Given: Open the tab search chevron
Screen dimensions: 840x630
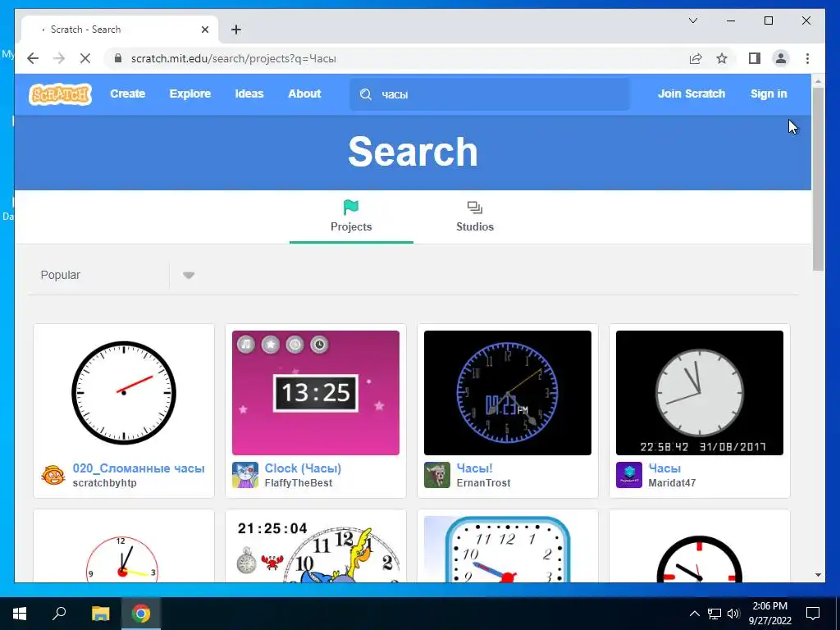Looking at the screenshot, I should click(693, 21).
